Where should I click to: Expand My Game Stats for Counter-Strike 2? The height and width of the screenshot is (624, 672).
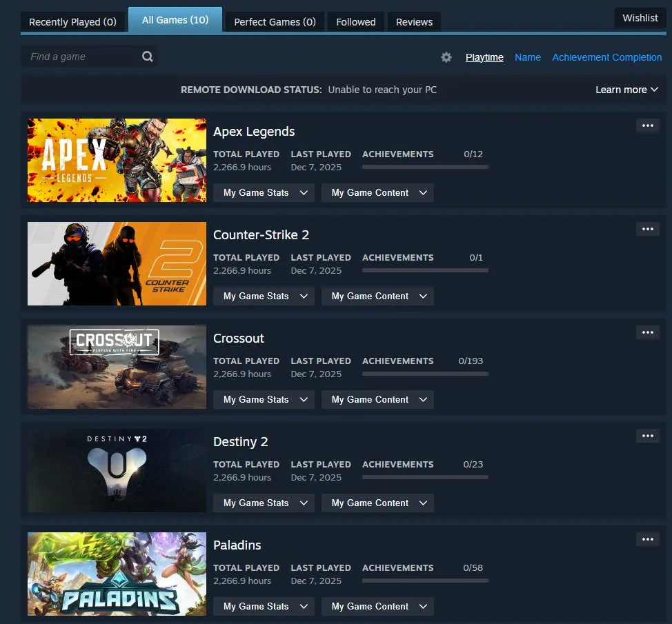click(x=264, y=296)
